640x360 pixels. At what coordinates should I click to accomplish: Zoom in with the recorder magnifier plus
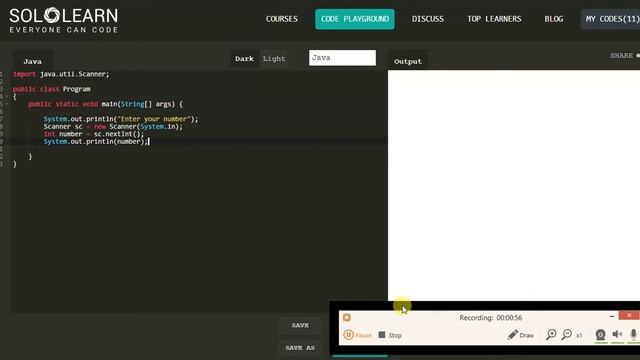pyautogui.click(x=551, y=335)
